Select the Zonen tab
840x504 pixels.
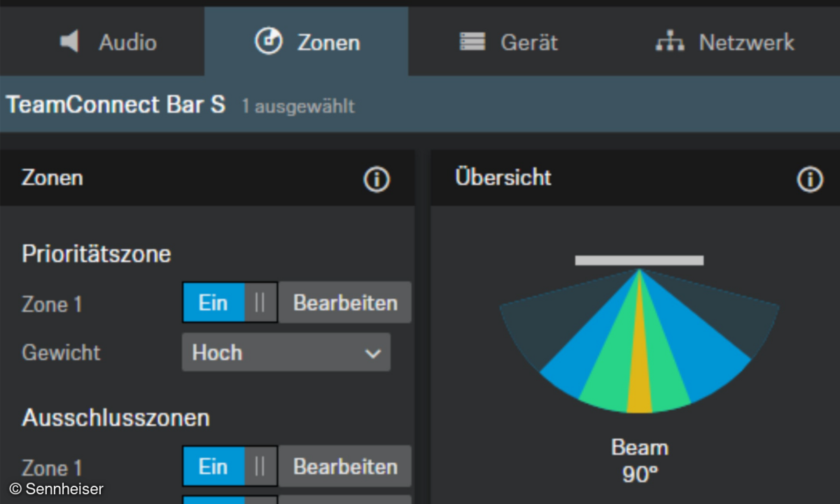(307, 42)
